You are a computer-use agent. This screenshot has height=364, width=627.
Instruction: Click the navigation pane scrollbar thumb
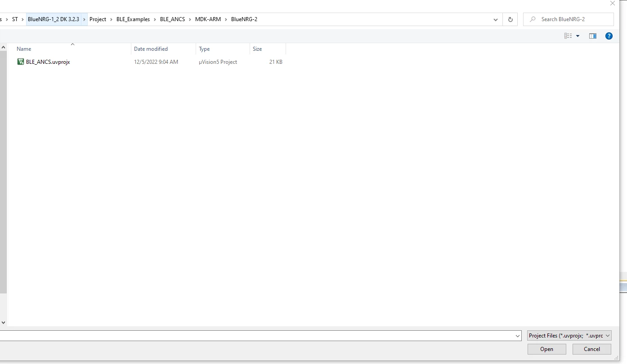(3, 171)
